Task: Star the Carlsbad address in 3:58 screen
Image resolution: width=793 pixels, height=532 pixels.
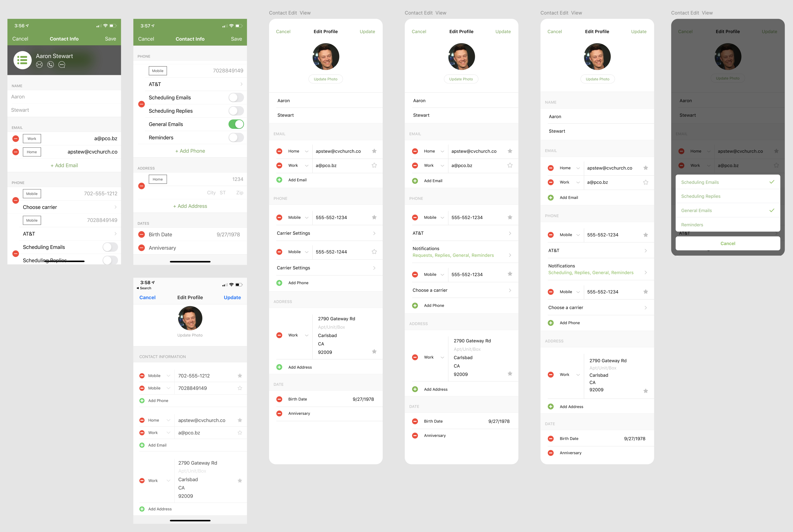Action: 240,480
